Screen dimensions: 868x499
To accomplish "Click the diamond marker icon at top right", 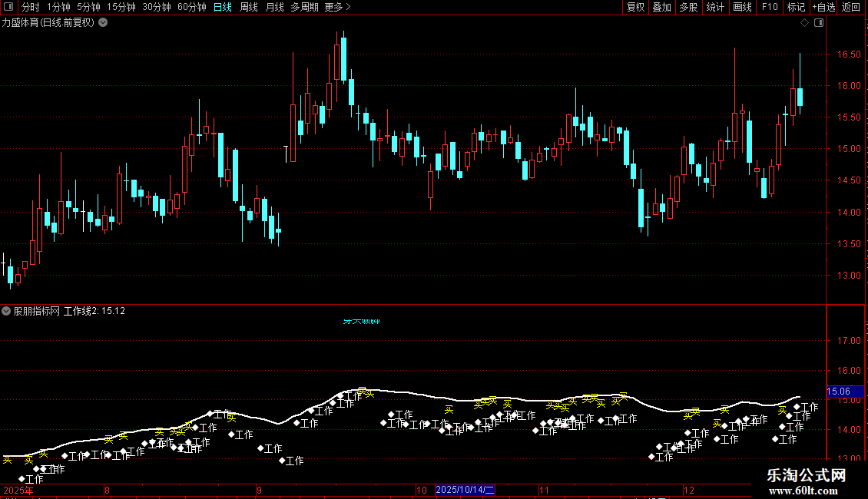I will click(x=804, y=23).
